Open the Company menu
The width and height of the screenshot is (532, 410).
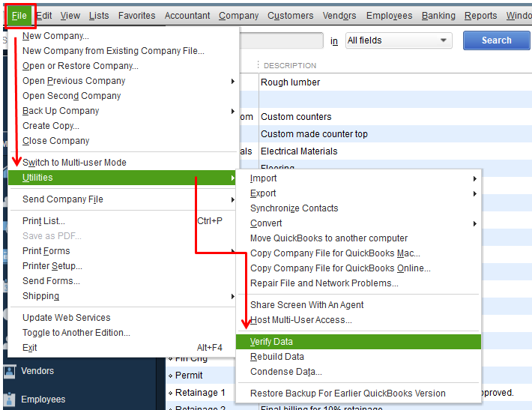[238, 16]
